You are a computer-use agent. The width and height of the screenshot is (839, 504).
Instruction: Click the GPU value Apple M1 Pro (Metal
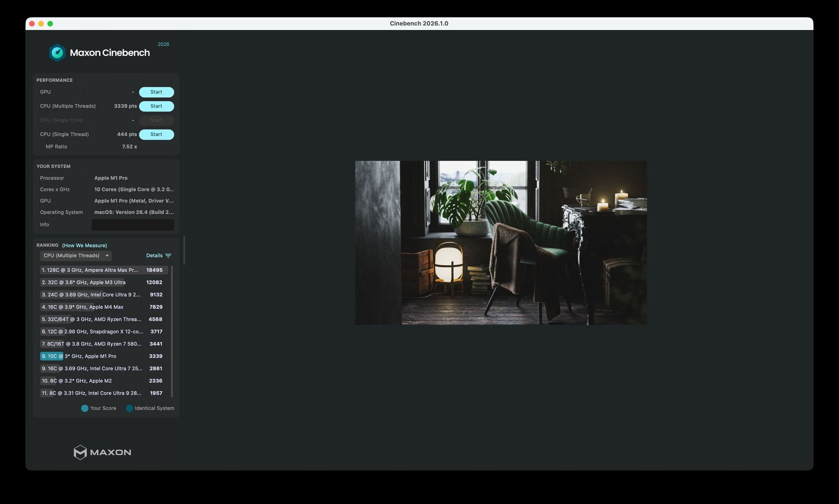134,201
